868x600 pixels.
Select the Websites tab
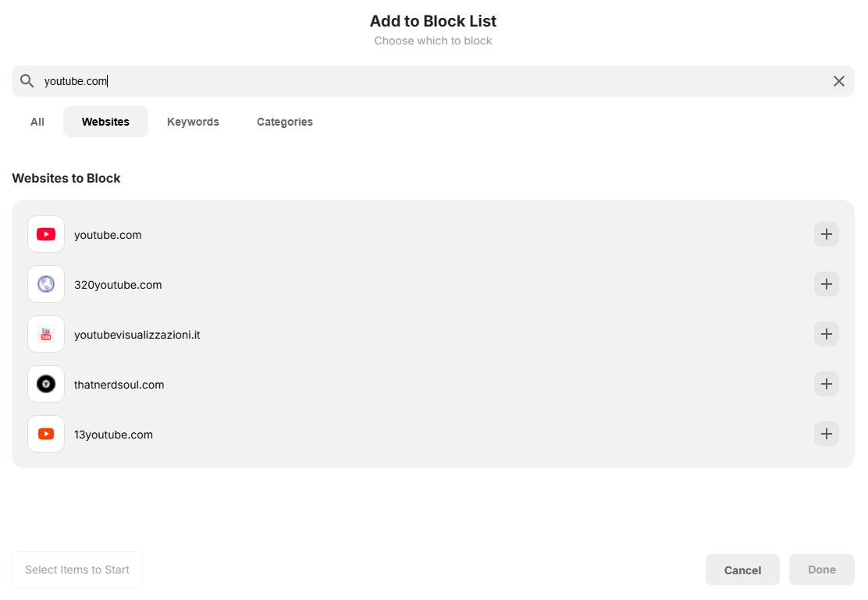pyautogui.click(x=105, y=122)
